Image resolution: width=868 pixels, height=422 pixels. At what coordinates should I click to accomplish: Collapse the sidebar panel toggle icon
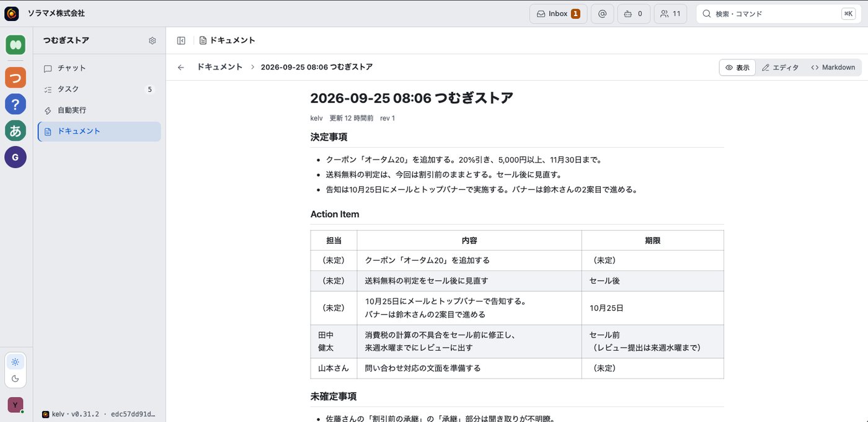coord(181,40)
